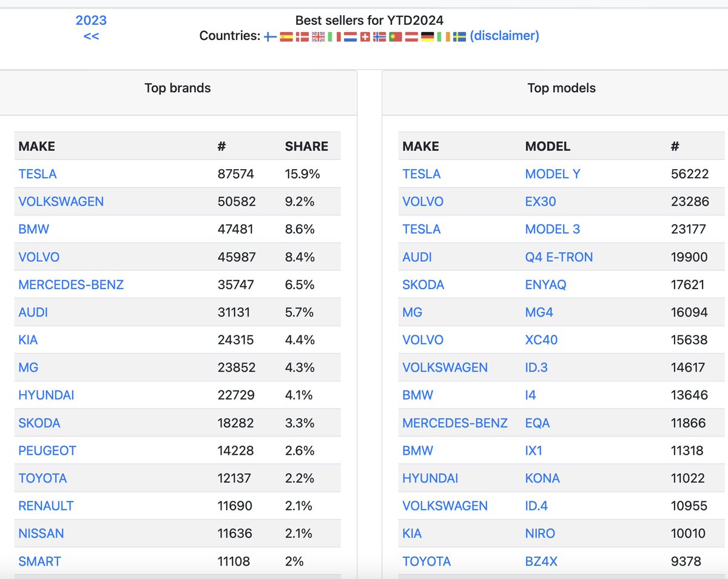Click the "Top brands" panel heading
Viewport: 728px width, 579px height.
click(178, 88)
